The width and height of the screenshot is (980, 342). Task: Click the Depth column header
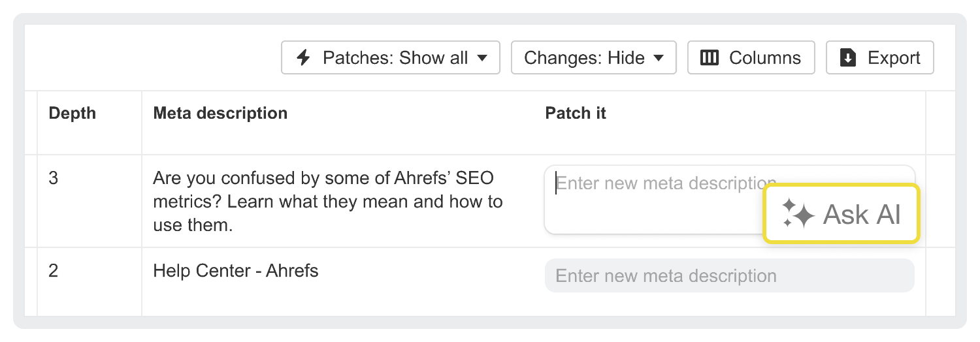pos(72,113)
